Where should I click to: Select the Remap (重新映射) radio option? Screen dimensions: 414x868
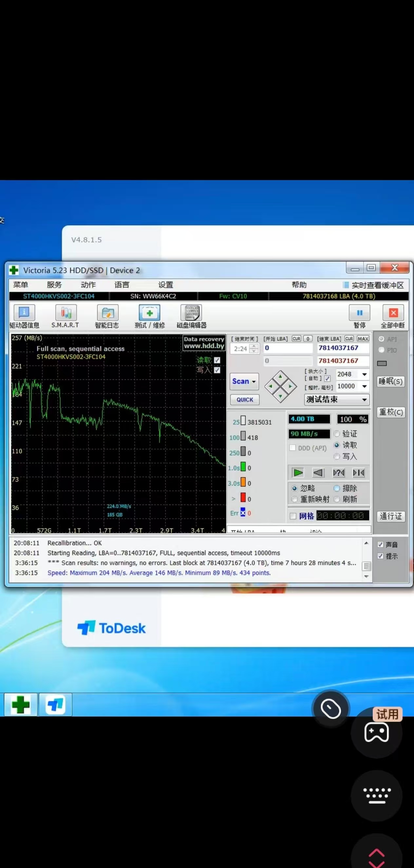(295, 499)
